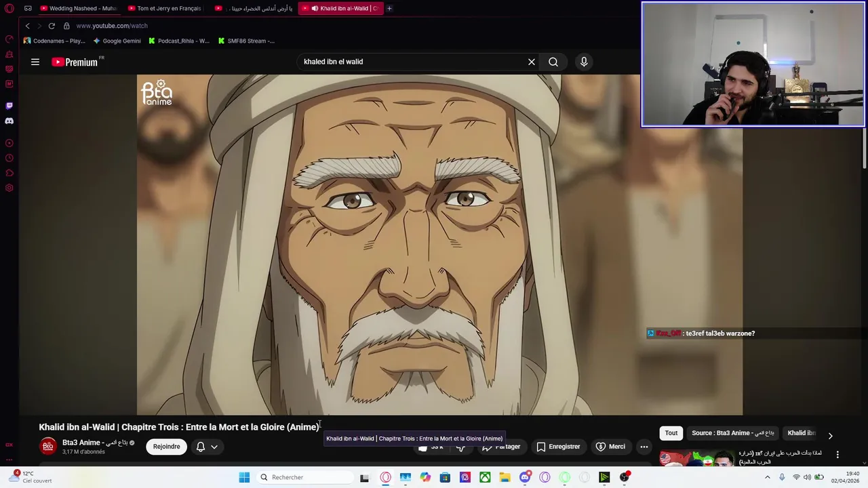Open File Explorer from the taskbar
Screen dimensions: 868x488
[505, 477]
